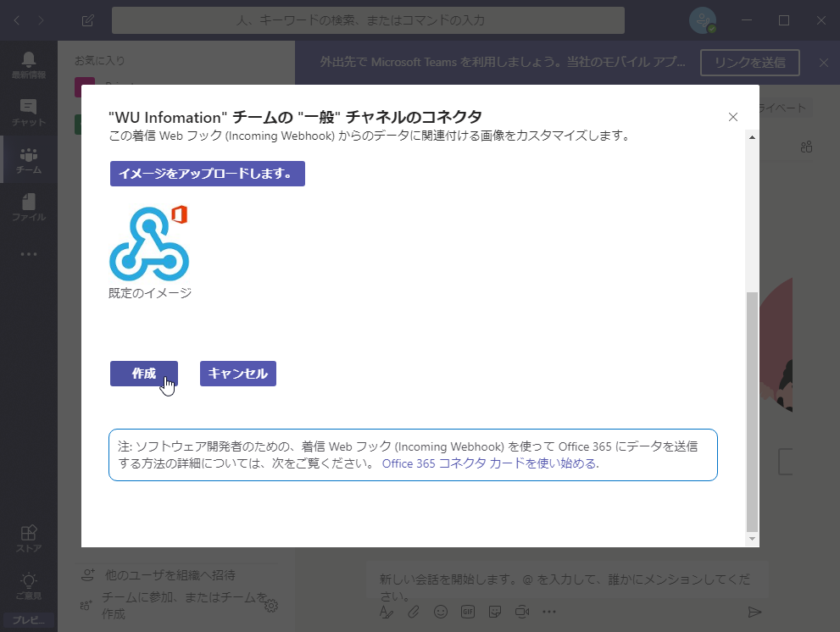Click the dialog scrollbar up arrow

(x=752, y=137)
